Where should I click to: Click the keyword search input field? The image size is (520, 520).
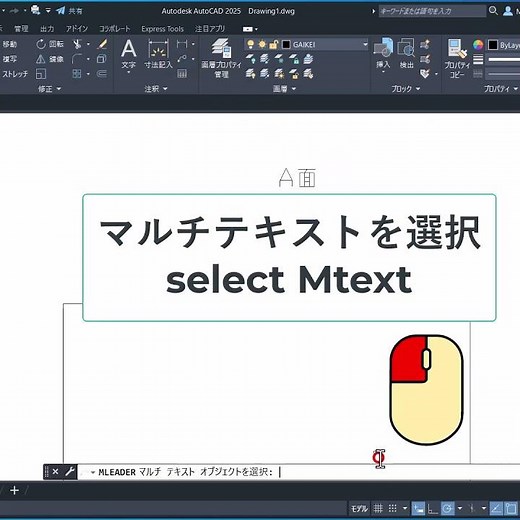coord(432,11)
